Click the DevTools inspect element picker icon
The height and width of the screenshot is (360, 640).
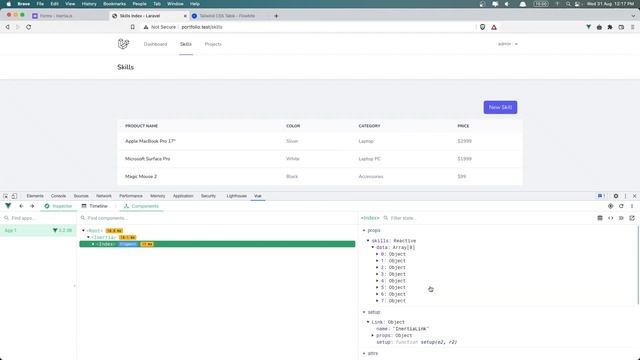(6, 196)
